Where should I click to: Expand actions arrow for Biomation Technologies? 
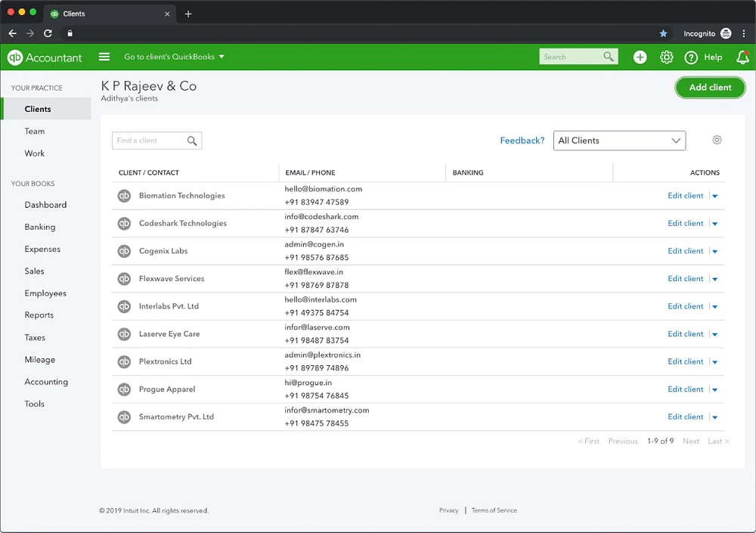[x=715, y=197]
